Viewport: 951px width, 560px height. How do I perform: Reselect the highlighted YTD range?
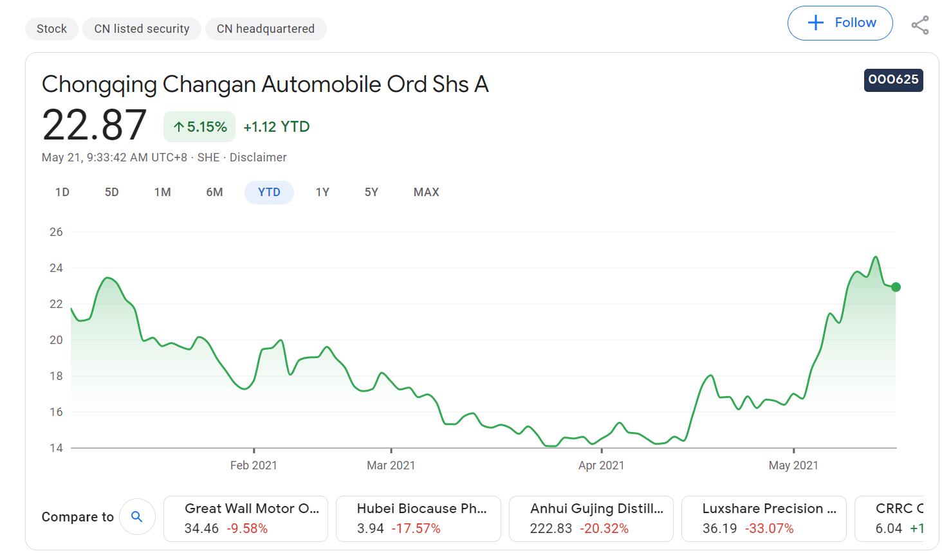[x=269, y=192]
